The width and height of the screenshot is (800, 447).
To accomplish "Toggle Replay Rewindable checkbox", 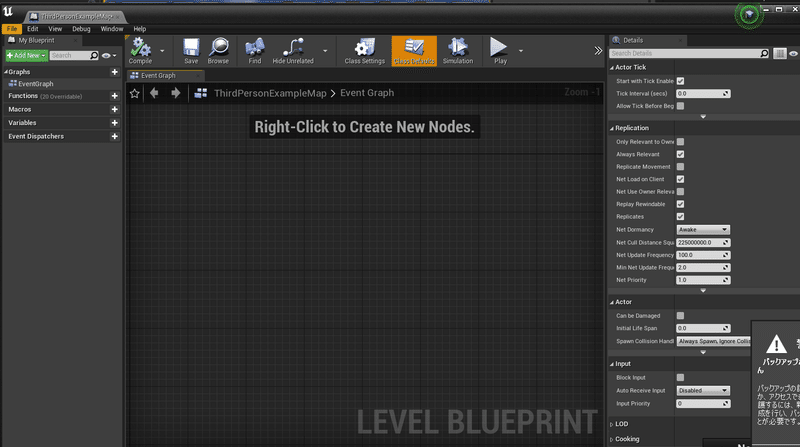I will (680, 204).
